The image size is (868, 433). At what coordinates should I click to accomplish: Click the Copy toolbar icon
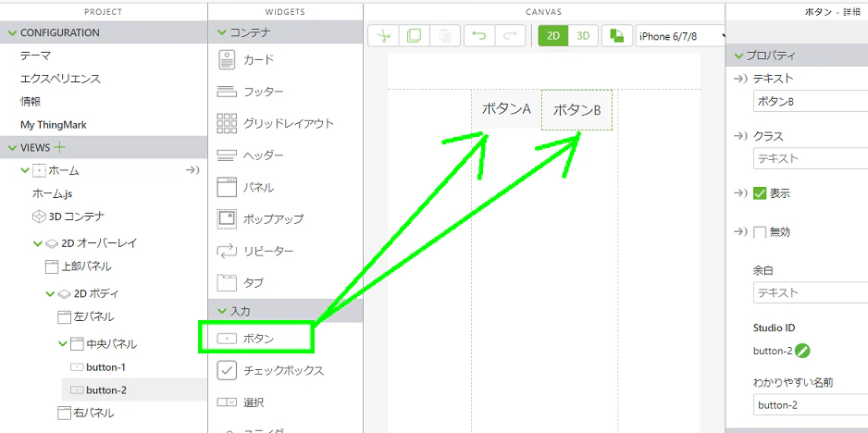(x=414, y=36)
